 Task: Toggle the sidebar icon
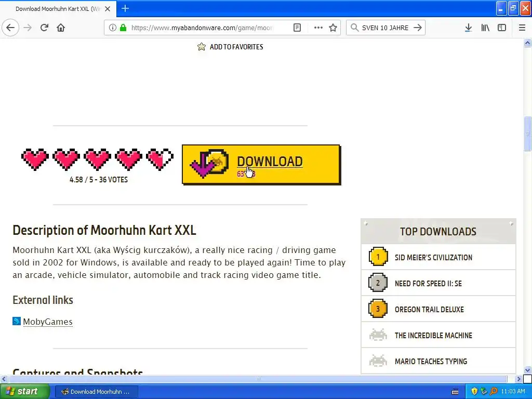tap(502, 28)
